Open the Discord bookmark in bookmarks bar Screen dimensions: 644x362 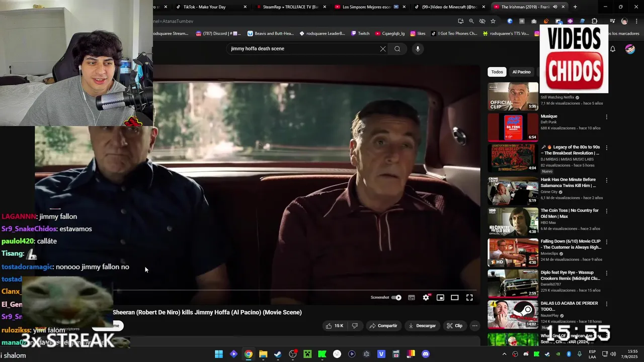218,34
